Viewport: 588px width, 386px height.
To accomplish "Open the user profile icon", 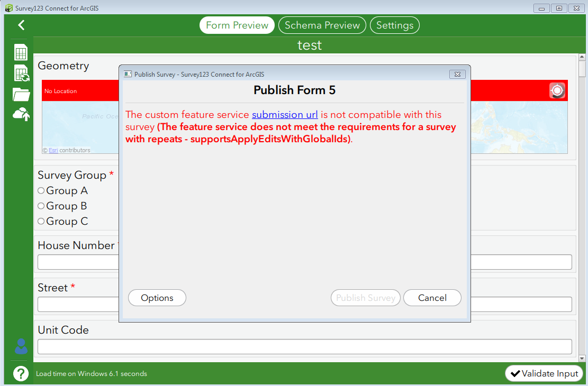I will (x=21, y=346).
